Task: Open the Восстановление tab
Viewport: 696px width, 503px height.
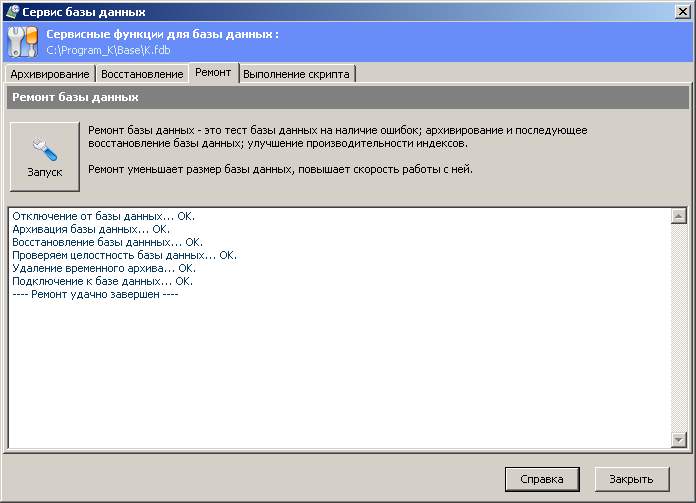Action: [x=143, y=74]
